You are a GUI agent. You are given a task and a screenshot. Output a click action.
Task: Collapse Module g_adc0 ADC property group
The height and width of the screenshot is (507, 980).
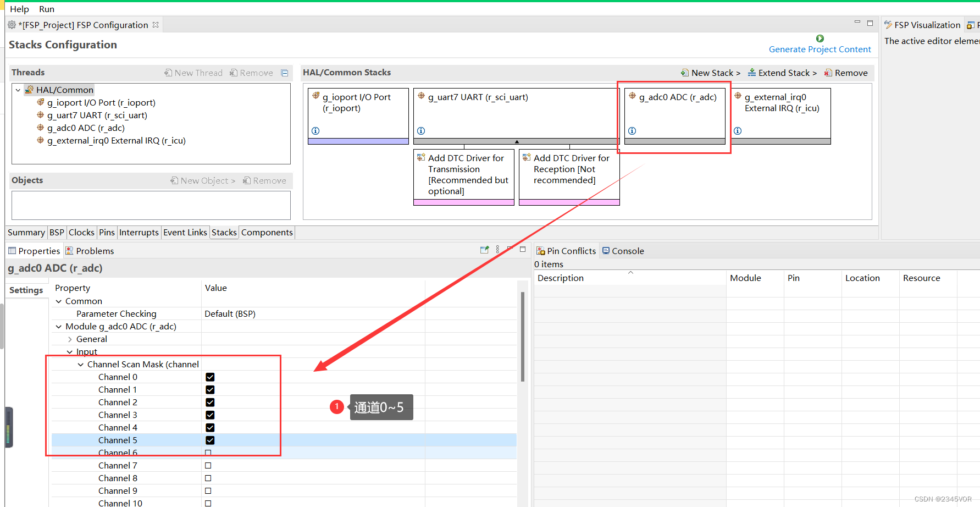point(59,327)
